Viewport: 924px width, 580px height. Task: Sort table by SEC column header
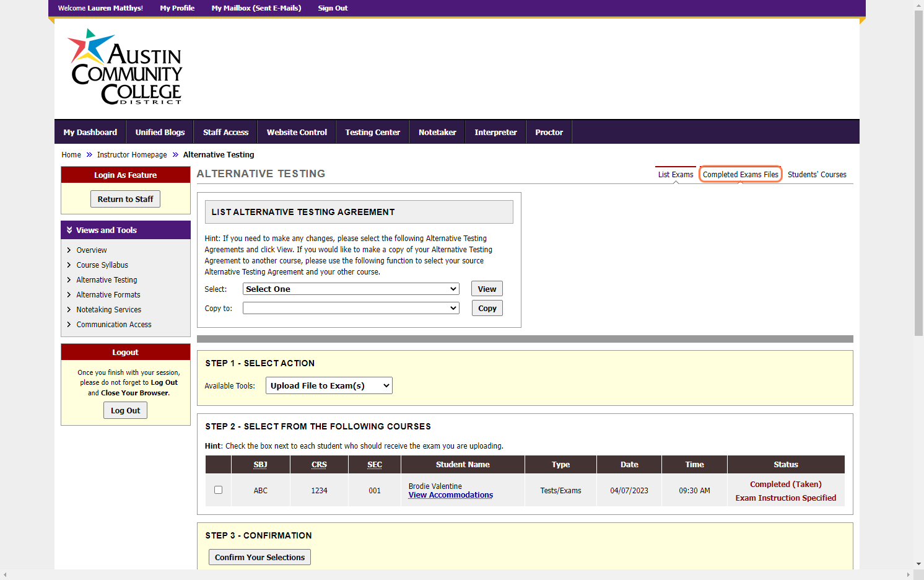coord(375,465)
